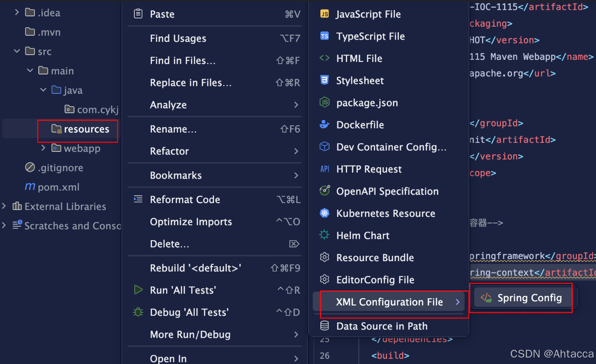Screen dimensions: 596x364
Task: Click the OpenAPI Specification icon
Action: (324, 191)
